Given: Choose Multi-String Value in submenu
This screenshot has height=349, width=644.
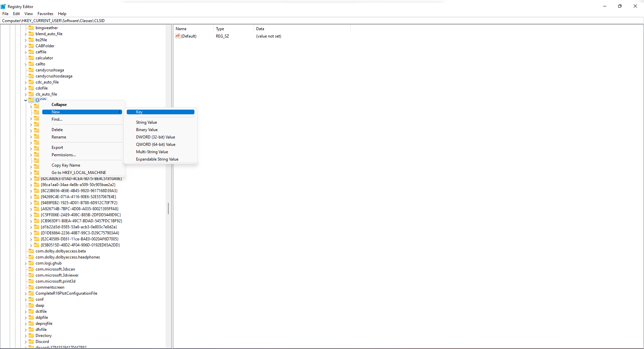Looking at the screenshot, I should [x=161, y=152].
